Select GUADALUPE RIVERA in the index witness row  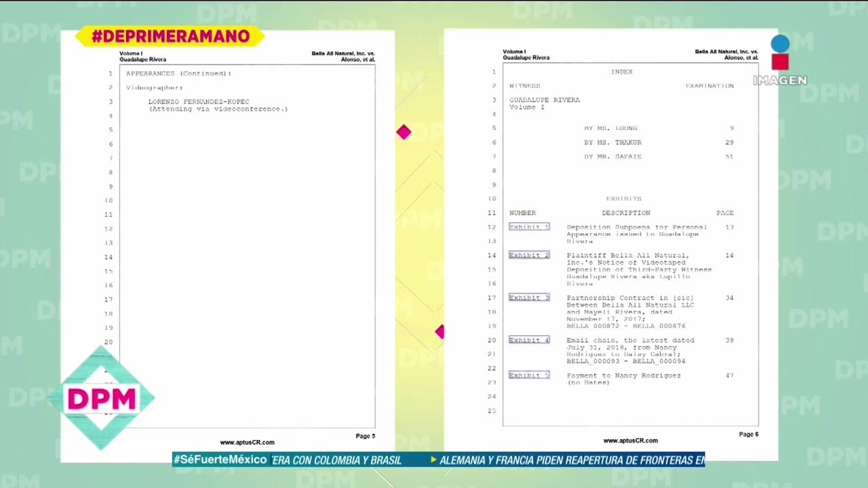pyautogui.click(x=545, y=100)
